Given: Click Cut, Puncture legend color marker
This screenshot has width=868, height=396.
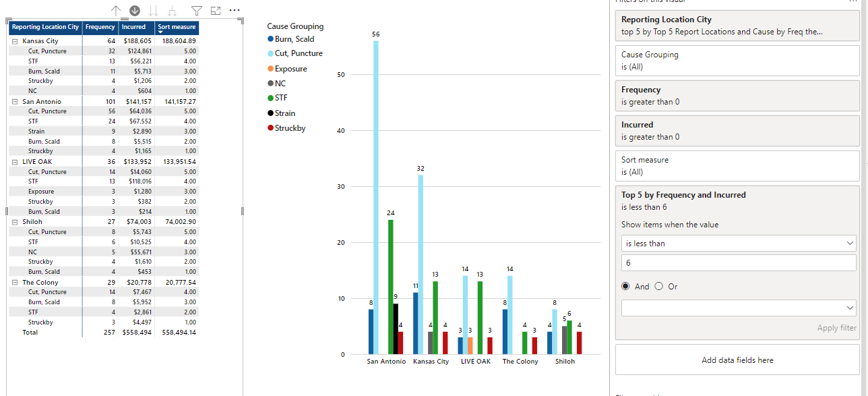Looking at the screenshot, I should [x=271, y=53].
